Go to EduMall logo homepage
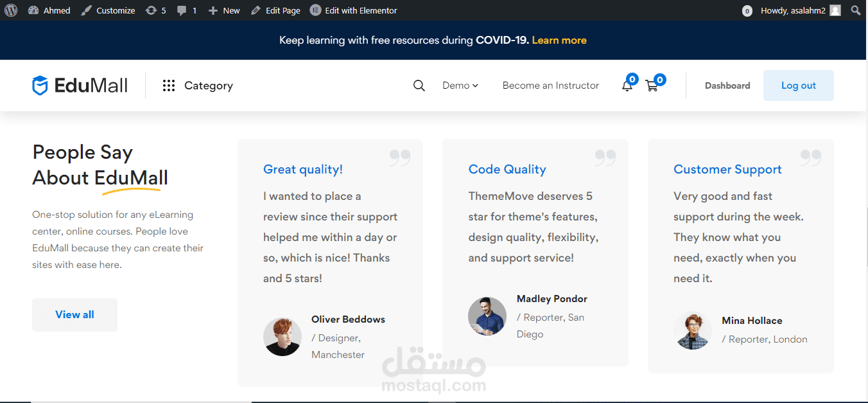This screenshot has height=403, width=868. click(80, 85)
